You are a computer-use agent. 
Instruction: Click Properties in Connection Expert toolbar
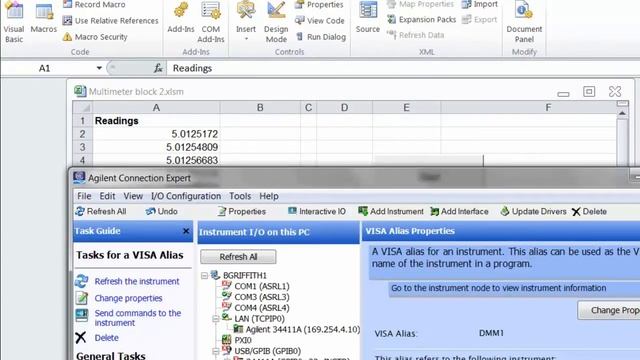pyautogui.click(x=242, y=211)
